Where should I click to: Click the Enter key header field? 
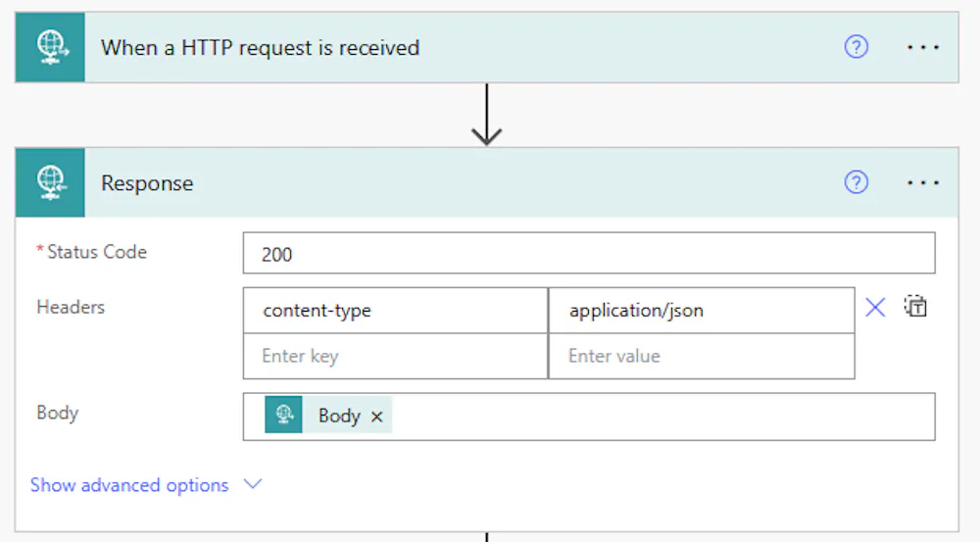click(395, 356)
